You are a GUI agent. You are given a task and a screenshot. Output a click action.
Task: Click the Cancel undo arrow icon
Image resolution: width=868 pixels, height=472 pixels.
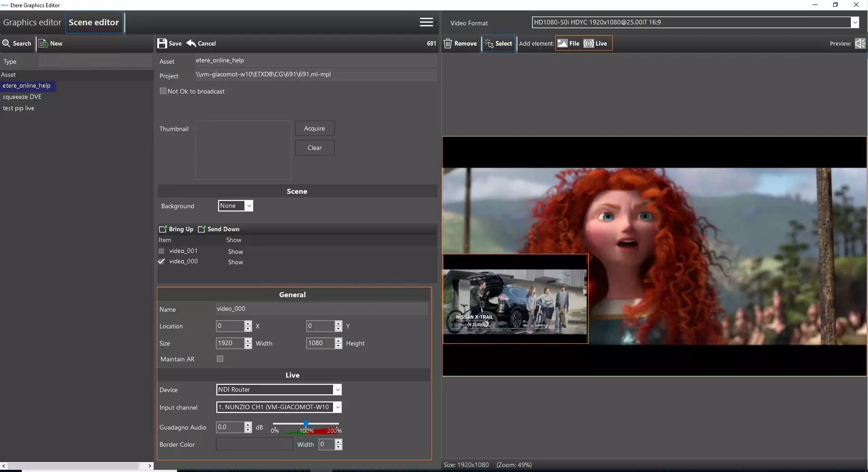192,43
